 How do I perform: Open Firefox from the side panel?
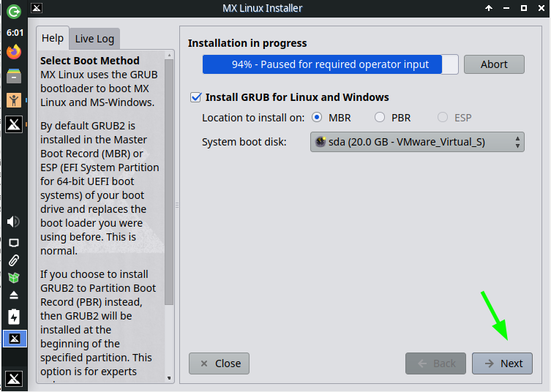(14, 52)
